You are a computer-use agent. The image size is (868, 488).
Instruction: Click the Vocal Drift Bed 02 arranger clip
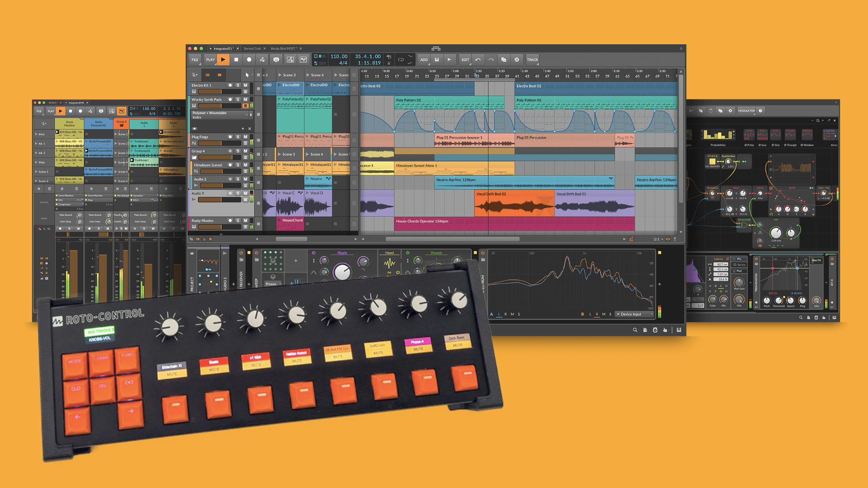pyautogui.click(x=514, y=203)
